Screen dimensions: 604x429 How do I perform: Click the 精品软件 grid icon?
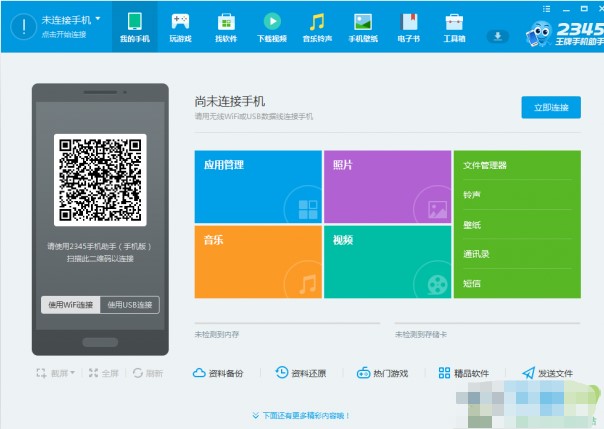444,373
